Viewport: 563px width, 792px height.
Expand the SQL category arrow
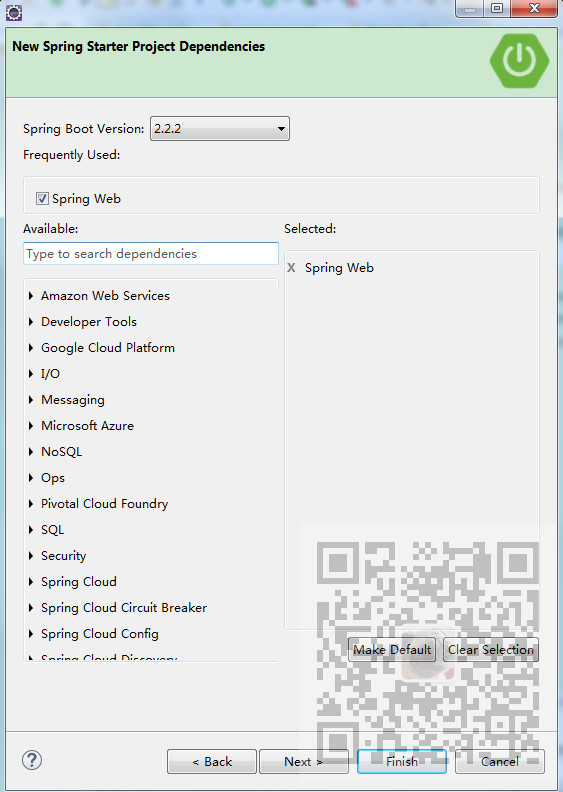click(x=31, y=530)
